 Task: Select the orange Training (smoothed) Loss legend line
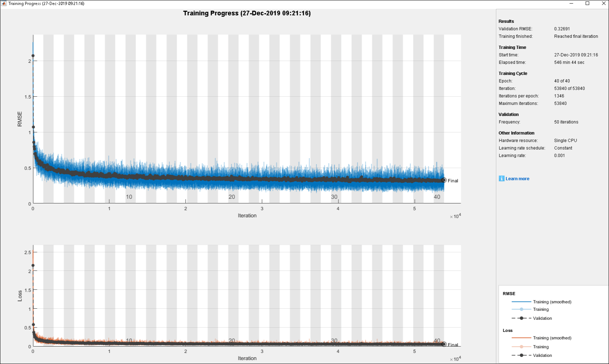523,338
